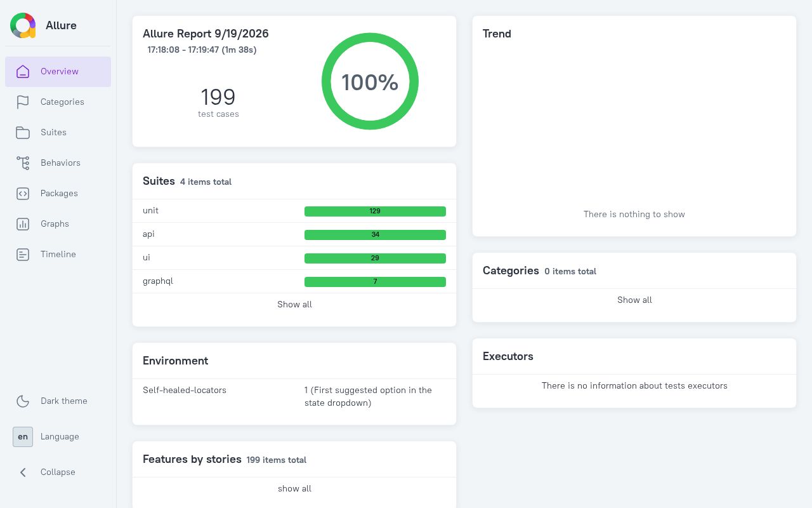Image resolution: width=812 pixels, height=508 pixels.
Task: Go to the Behaviors menu item
Action: (58, 163)
